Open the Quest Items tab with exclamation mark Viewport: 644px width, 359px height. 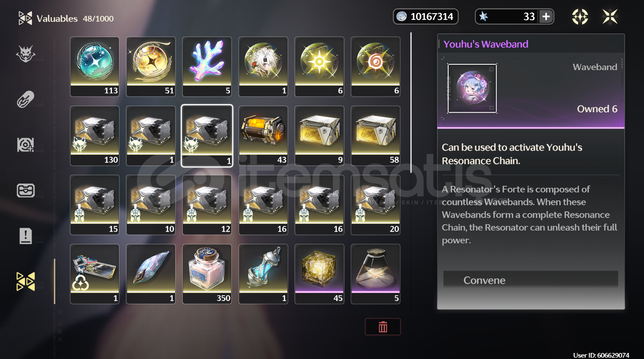26,236
